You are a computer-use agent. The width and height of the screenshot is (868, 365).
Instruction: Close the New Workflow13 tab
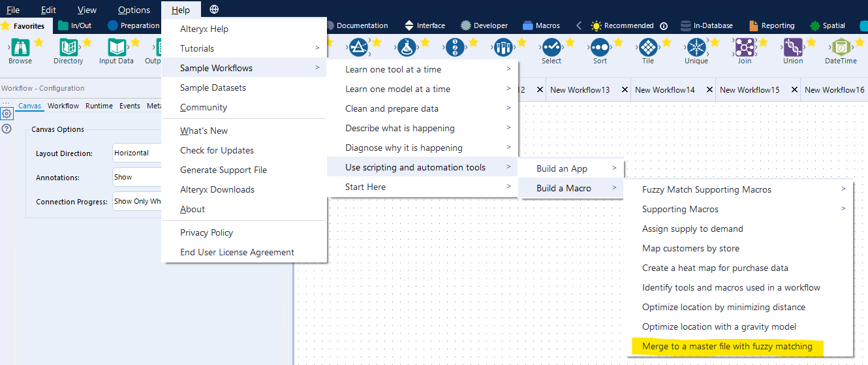[625, 89]
